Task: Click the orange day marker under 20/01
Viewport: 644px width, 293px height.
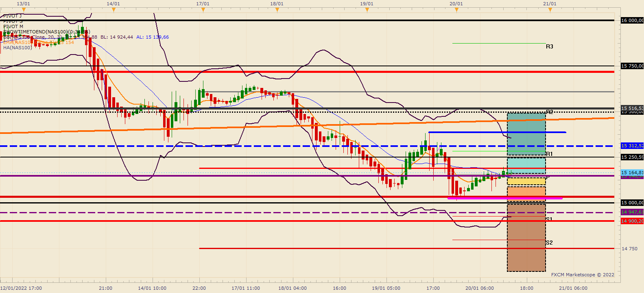Action: click(x=456, y=9)
